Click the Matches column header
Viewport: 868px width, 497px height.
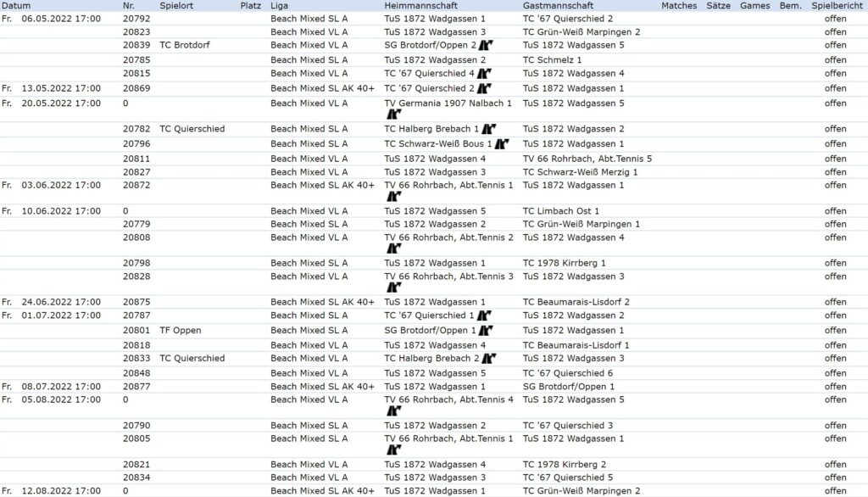click(679, 6)
